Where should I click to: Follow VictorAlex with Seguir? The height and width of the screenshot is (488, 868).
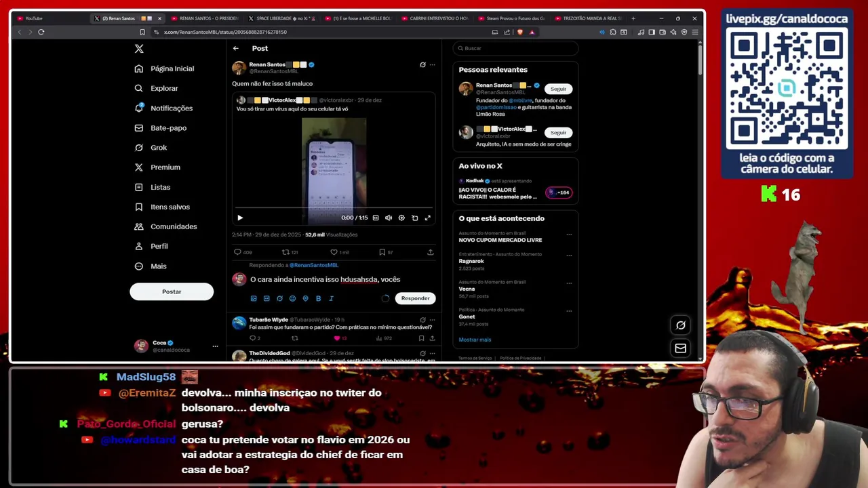point(558,132)
